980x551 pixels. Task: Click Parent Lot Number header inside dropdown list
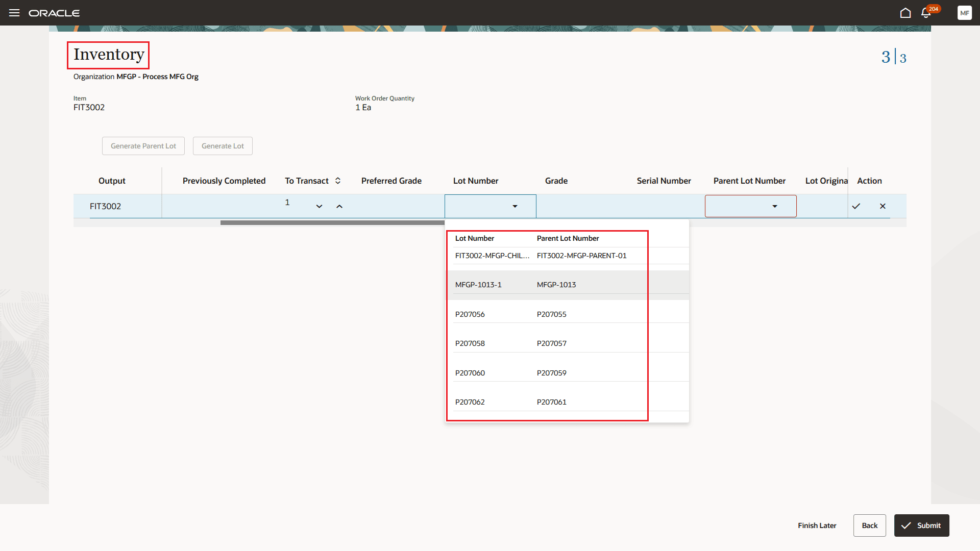click(568, 238)
